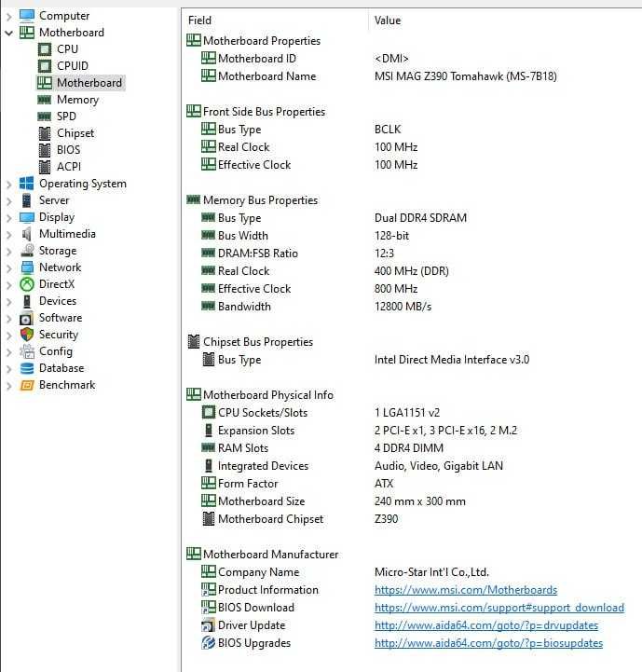This screenshot has height=672, width=642.
Task: Click value MSI MAG Z390 Tomahawk (MS-7B18)
Action: coord(466,76)
